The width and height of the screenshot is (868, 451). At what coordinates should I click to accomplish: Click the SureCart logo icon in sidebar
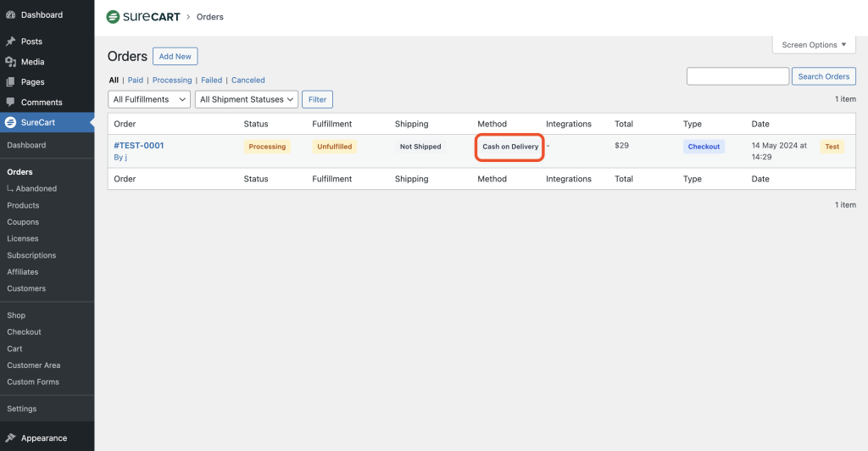pos(10,123)
